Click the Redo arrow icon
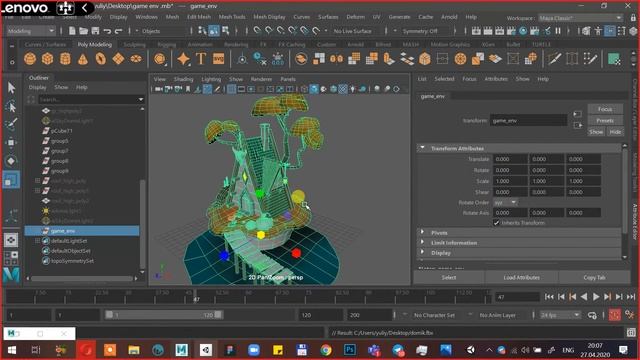The height and width of the screenshot is (360, 640). pyautogui.click(x=118, y=31)
